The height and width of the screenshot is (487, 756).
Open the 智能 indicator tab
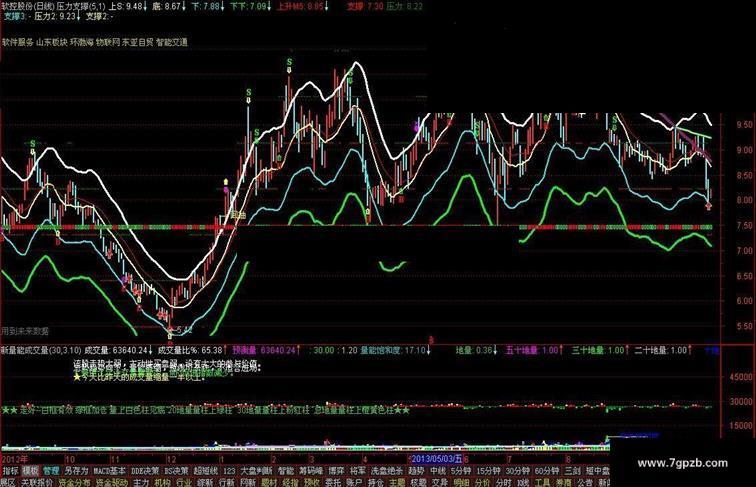(x=285, y=471)
